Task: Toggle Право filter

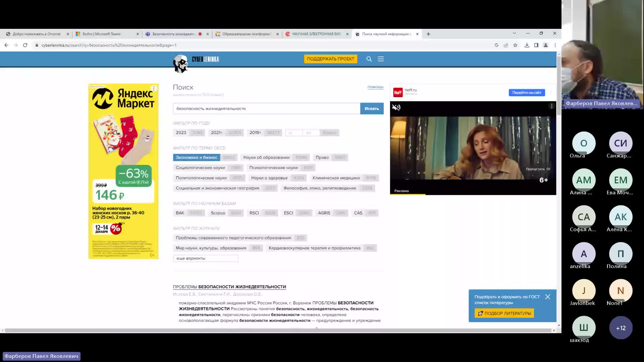Action: coord(330,158)
